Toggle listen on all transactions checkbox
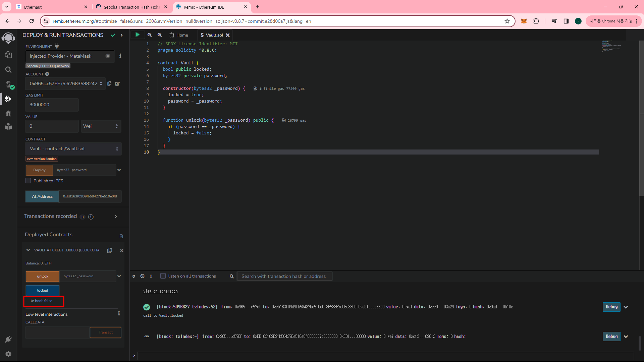644x362 pixels. click(163, 276)
